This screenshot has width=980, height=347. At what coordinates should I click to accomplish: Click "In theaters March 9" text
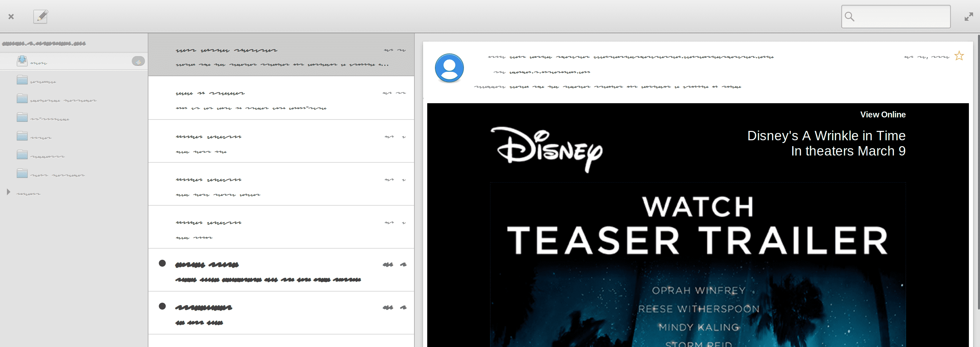[x=848, y=151]
